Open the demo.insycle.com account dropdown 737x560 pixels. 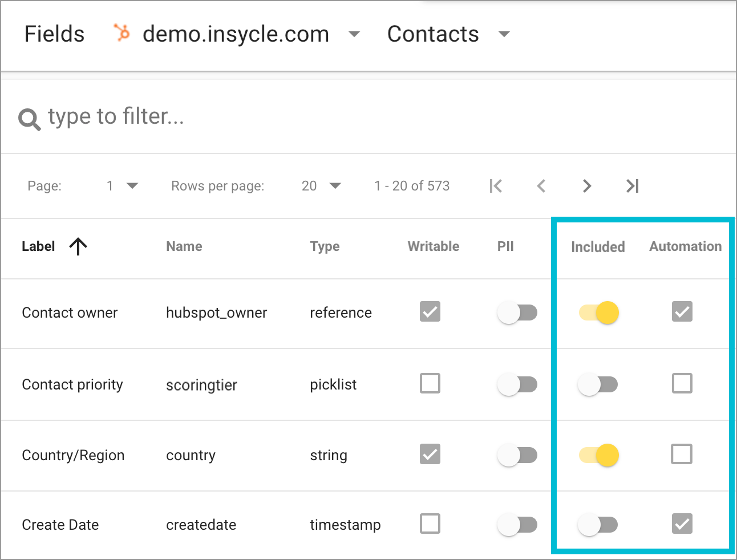coord(354,34)
